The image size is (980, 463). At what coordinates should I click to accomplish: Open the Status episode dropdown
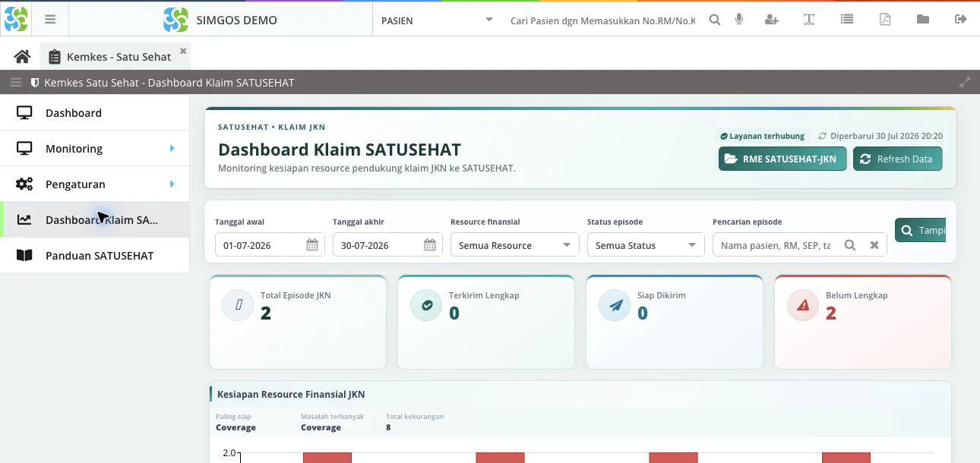646,245
